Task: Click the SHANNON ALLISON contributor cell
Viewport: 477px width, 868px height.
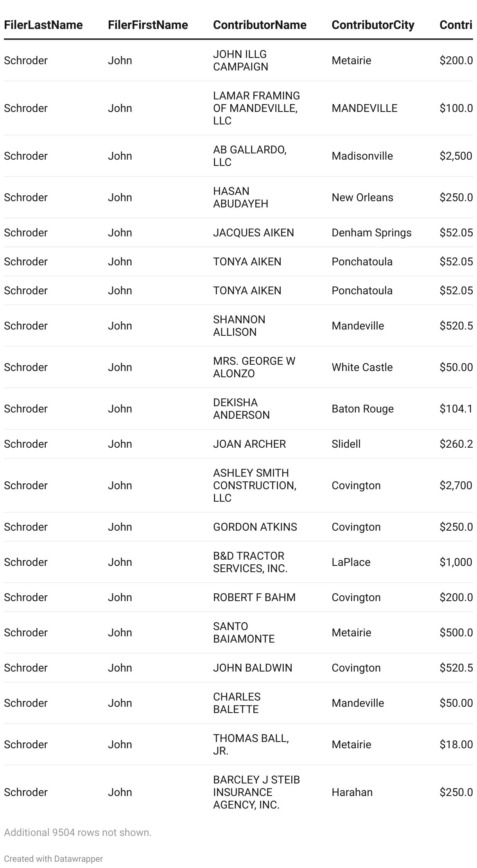Action: (239, 326)
